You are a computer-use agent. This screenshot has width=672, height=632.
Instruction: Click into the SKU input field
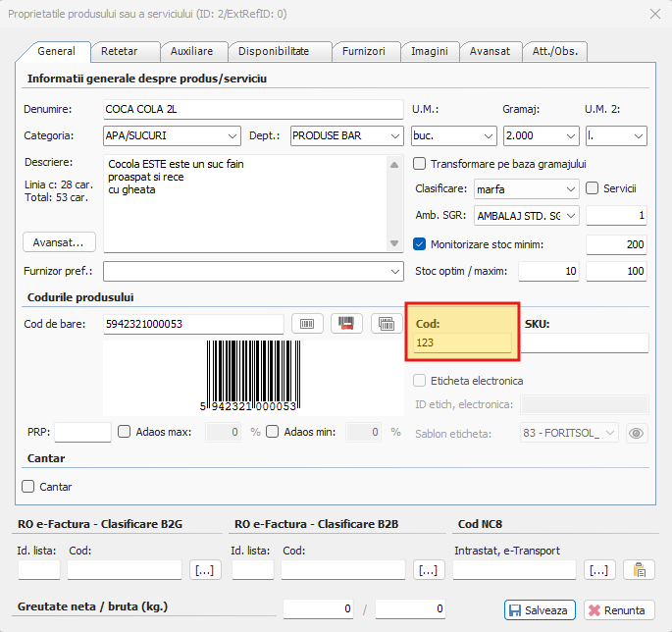(x=587, y=342)
